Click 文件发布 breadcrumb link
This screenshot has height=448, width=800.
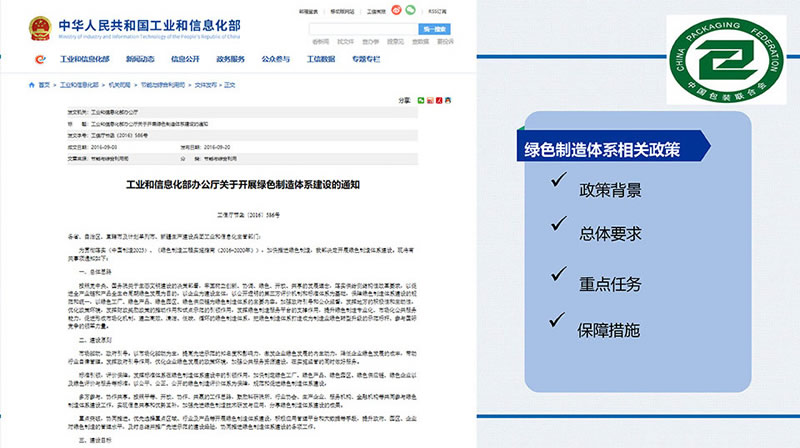206,85
